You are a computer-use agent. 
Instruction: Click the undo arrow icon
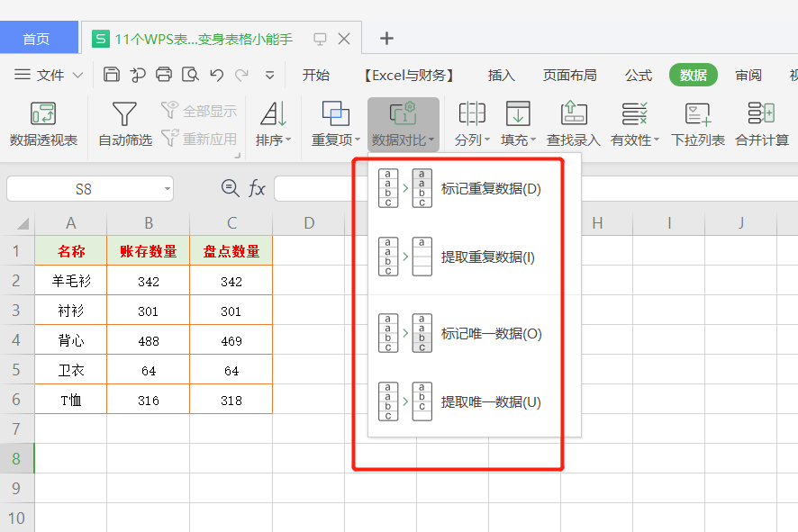216,75
